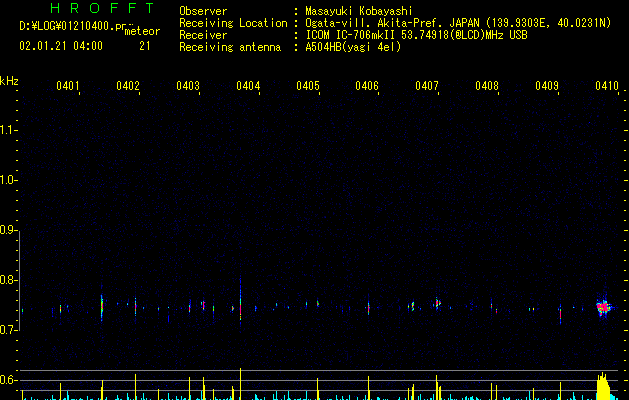Click the 0406 time marker
The width and height of the screenshot is (629, 400).
367,86
